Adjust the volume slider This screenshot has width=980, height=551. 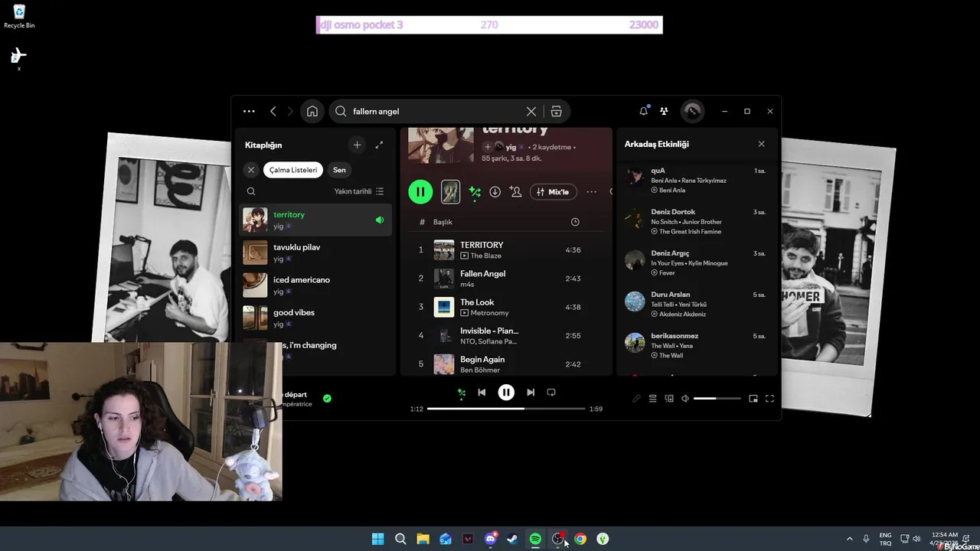coord(717,399)
